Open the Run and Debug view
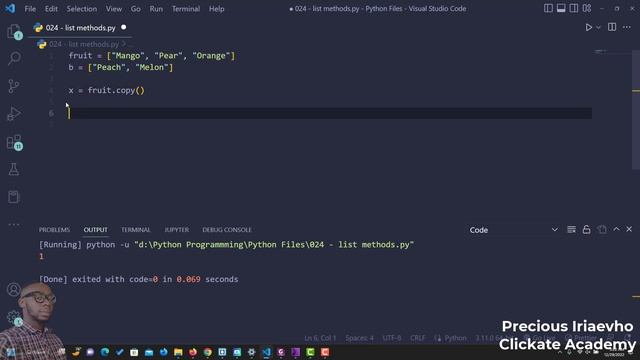Viewport: 640px width, 360px height. [x=14, y=113]
